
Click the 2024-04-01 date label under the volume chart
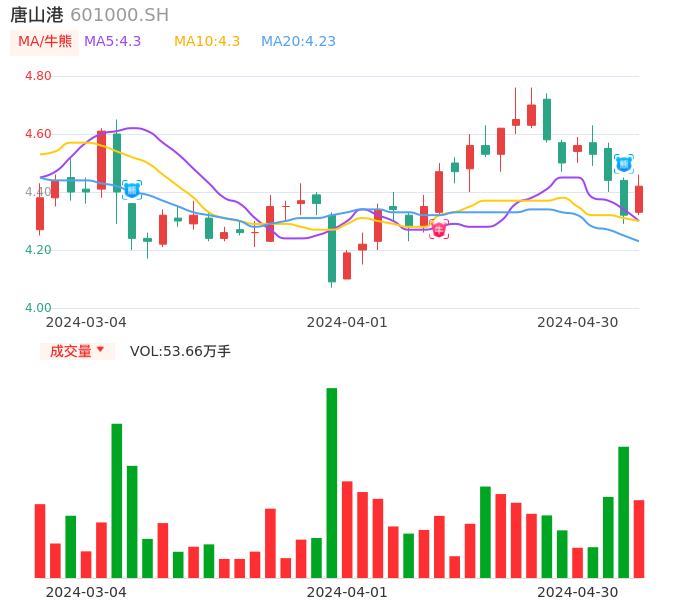(x=346, y=592)
